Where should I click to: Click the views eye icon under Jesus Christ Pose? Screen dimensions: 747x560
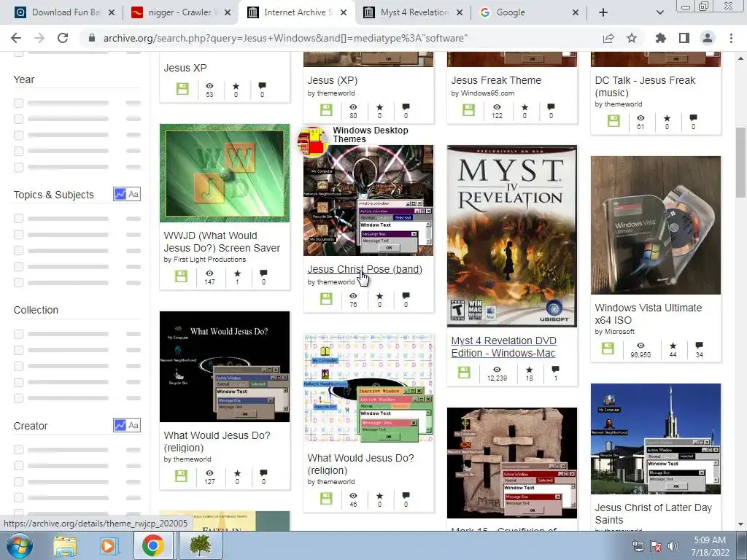pos(353,296)
